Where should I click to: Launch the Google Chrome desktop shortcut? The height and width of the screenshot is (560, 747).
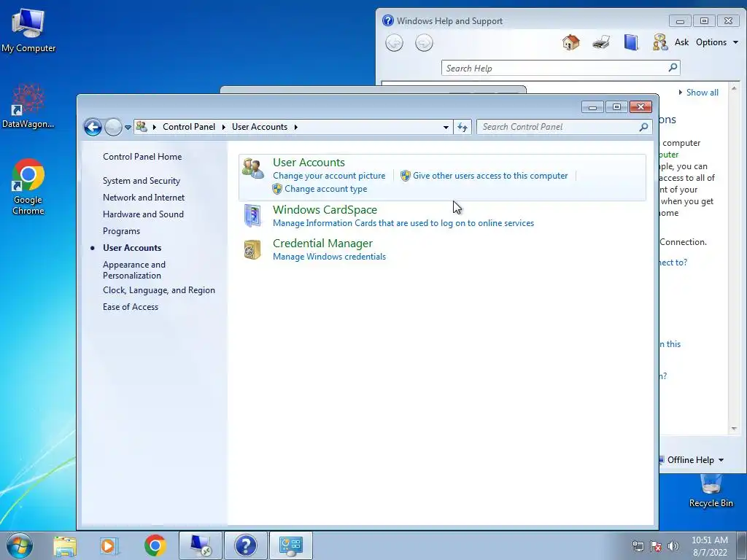(28, 186)
